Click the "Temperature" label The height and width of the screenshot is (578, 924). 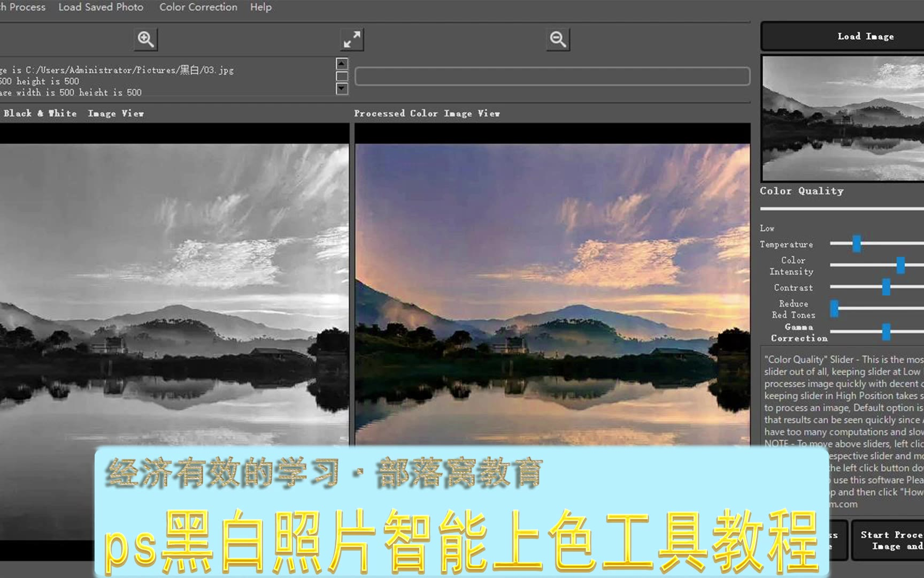tap(786, 245)
